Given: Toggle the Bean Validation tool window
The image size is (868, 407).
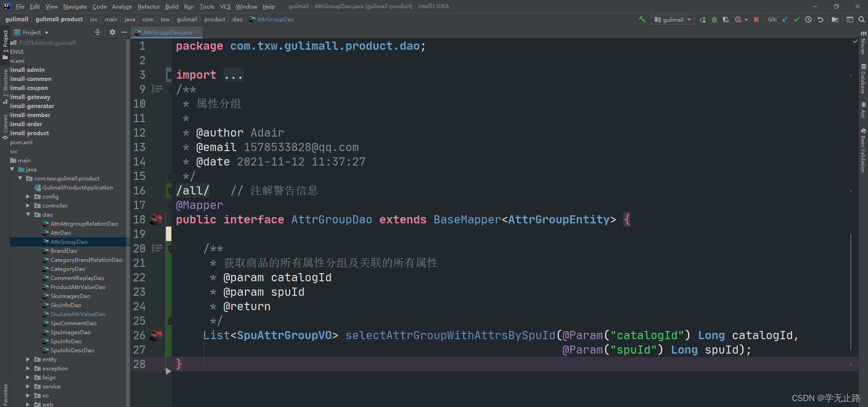Looking at the screenshot, I should coord(863,150).
